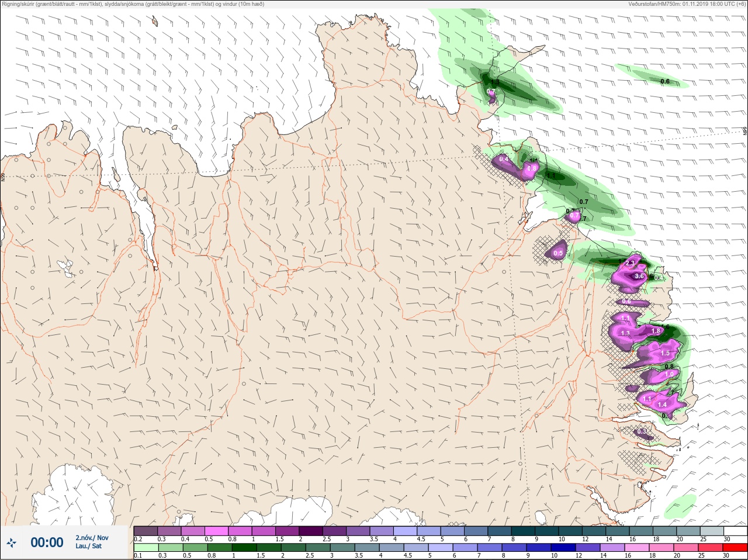Click the 1.5 precipitation value on map
Viewport: 748px width, 560px height.
665,354
